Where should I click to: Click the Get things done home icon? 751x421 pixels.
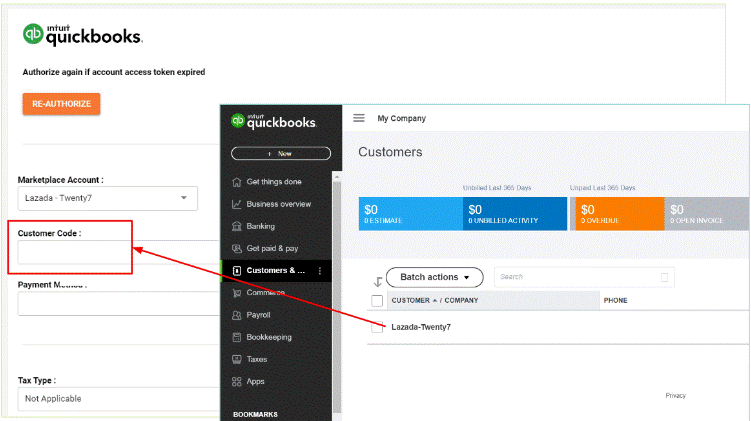coord(237,182)
